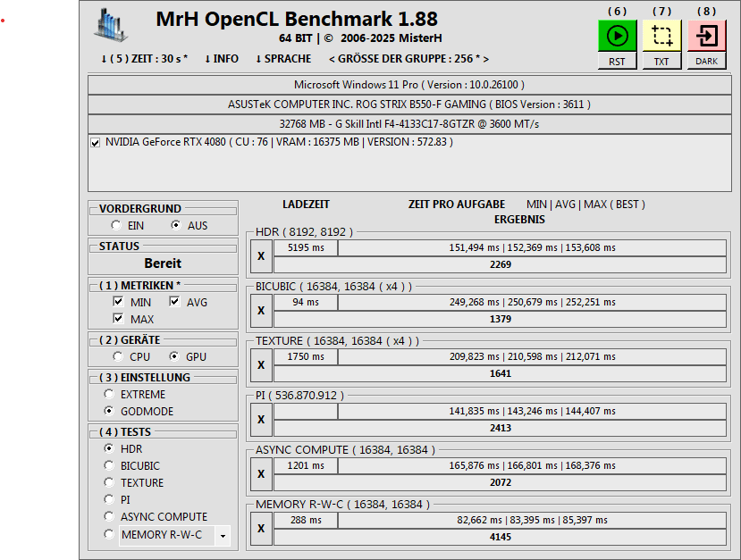Screen dimensions: 741x560
Task: Click TEXTURE timings 209,823 ms row
Action: coord(532,357)
